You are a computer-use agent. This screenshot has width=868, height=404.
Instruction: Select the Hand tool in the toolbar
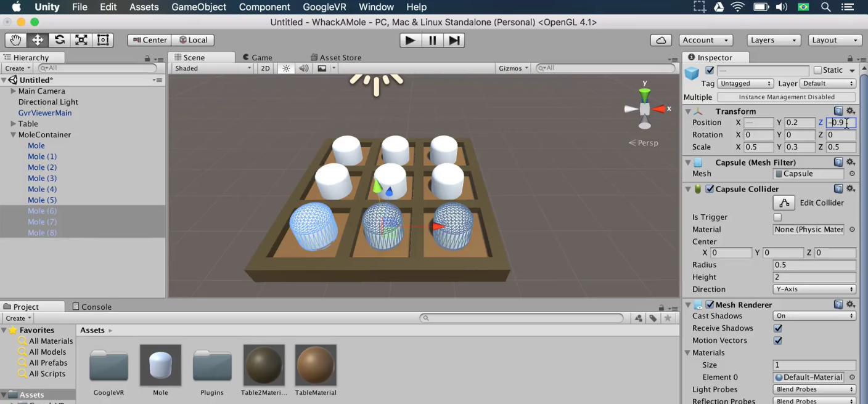[x=15, y=40]
